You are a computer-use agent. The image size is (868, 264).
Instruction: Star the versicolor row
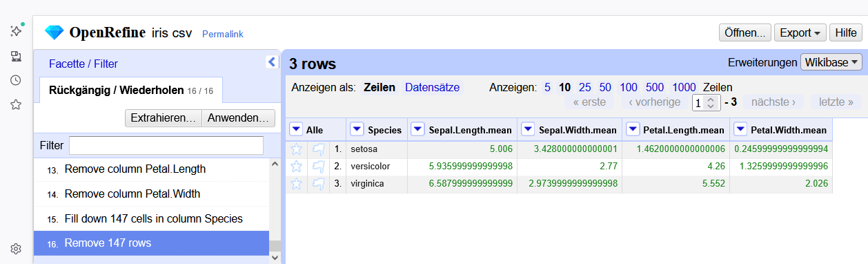(x=296, y=166)
